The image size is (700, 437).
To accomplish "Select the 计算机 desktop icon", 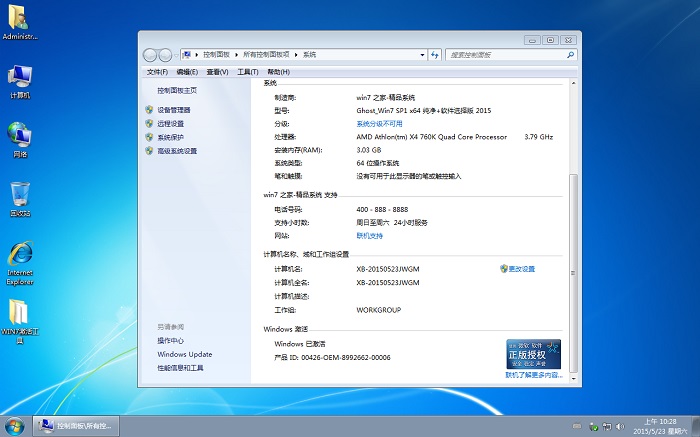I will [x=20, y=80].
